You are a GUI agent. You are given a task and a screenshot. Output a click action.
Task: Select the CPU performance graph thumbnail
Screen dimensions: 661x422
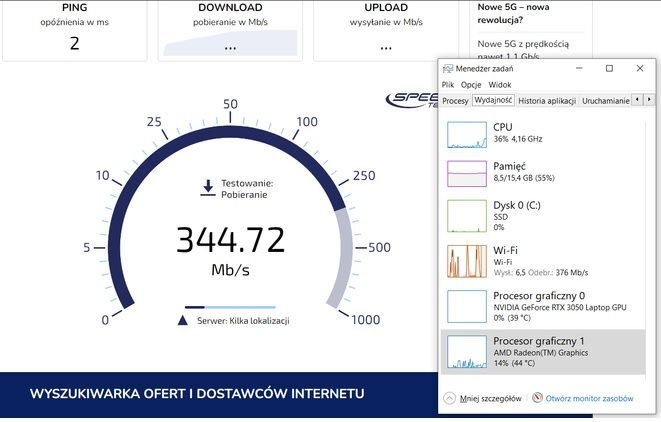pos(467,135)
